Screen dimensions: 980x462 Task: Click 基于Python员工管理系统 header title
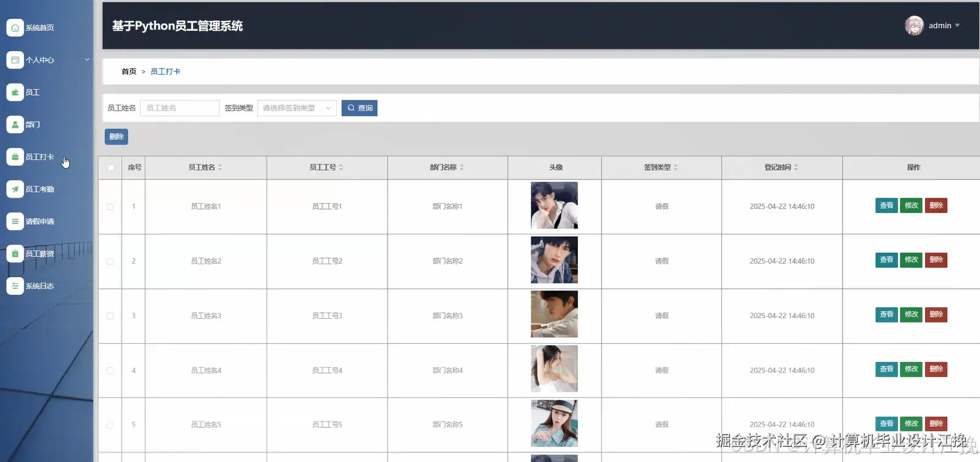177,26
